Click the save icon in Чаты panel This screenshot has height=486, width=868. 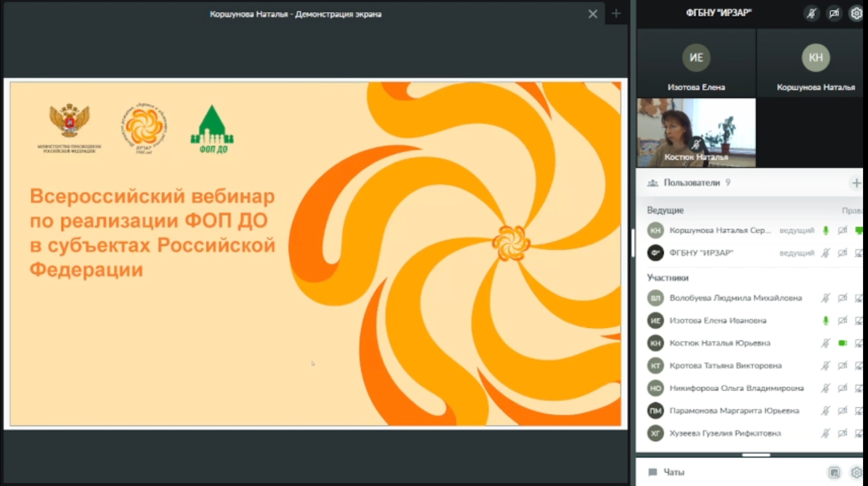pyautogui.click(x=834, y=472)
